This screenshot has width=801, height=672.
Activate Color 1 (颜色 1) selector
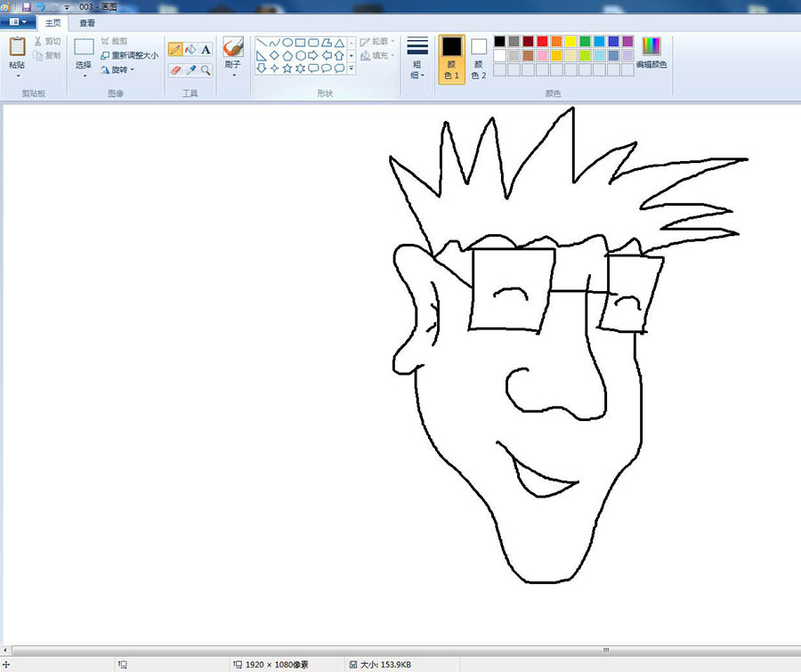pyautogui.click(x=451, y=59)
